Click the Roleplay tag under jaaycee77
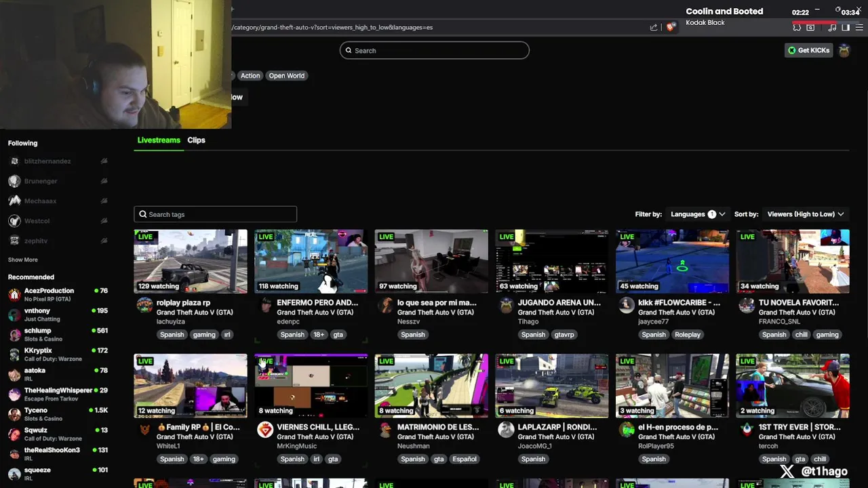The image size is (868, 488). point(688,335)
